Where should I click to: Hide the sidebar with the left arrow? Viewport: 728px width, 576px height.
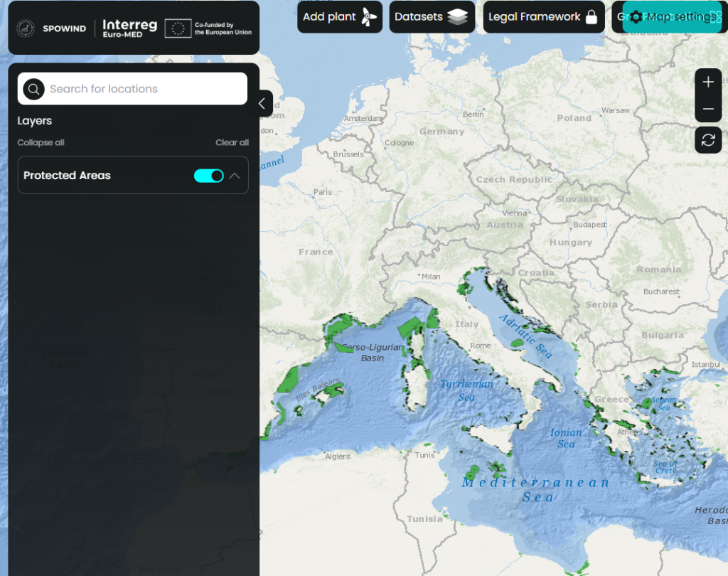coord(262,104)
